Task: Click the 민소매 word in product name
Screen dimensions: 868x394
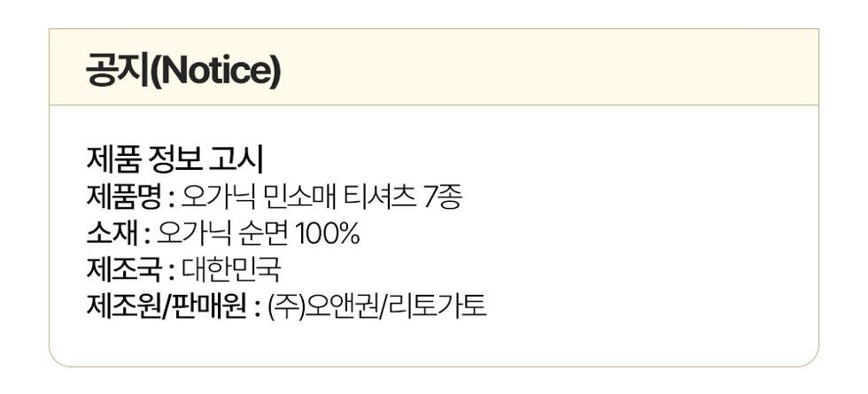Action: [298, 198]
